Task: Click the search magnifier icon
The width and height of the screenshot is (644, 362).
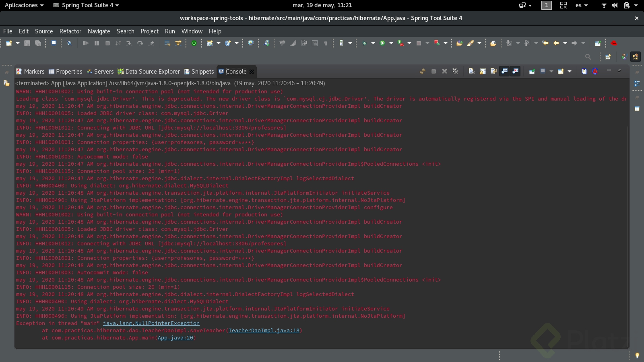Action: (x=588, y=57)
